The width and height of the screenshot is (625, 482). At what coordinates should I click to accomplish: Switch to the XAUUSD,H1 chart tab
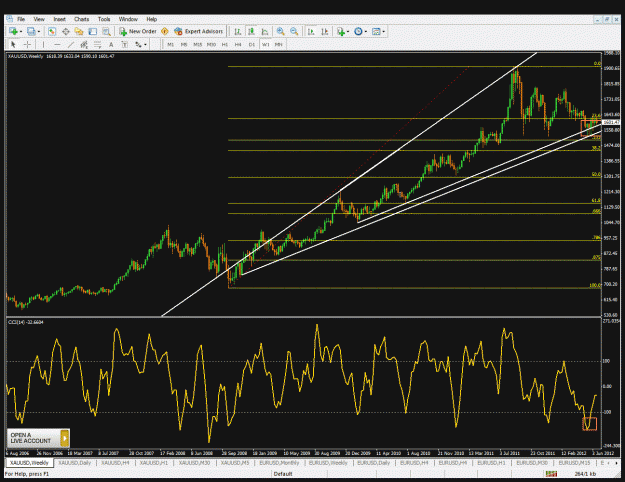(152, 462)
